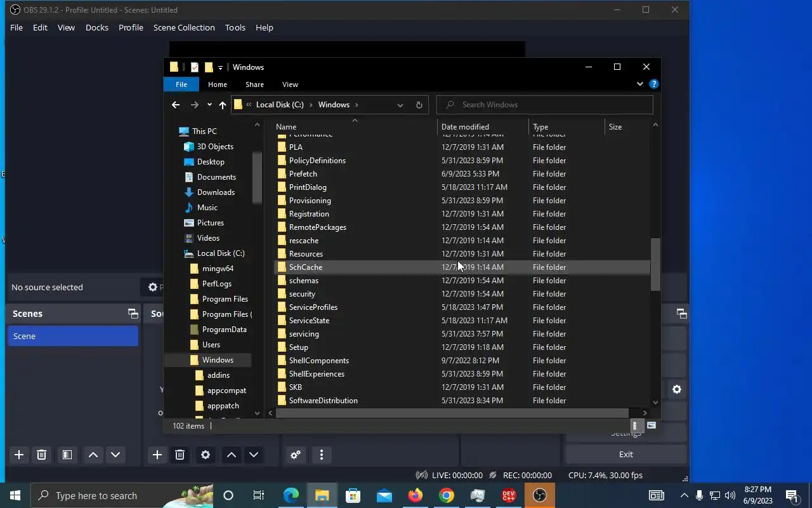
Task: Move source up in Sources dock
Action: pyautogui.click(x=232, y=455)
